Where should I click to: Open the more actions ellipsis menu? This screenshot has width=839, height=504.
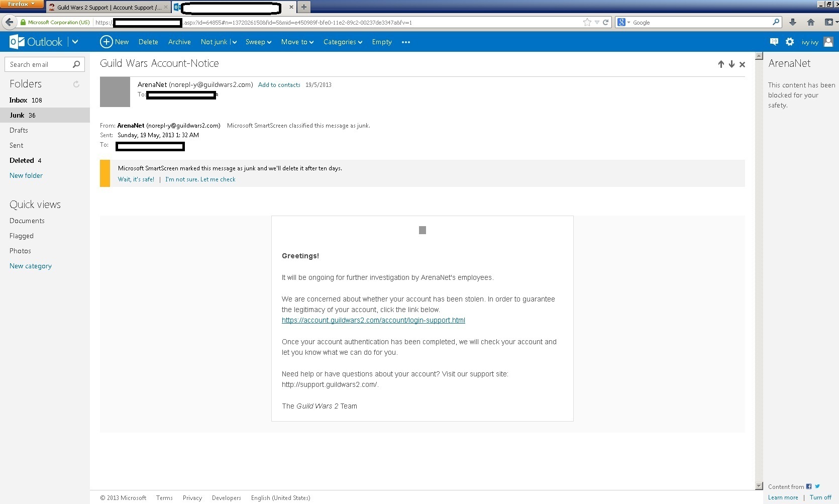pyautogui.click(x=406, y=42)
